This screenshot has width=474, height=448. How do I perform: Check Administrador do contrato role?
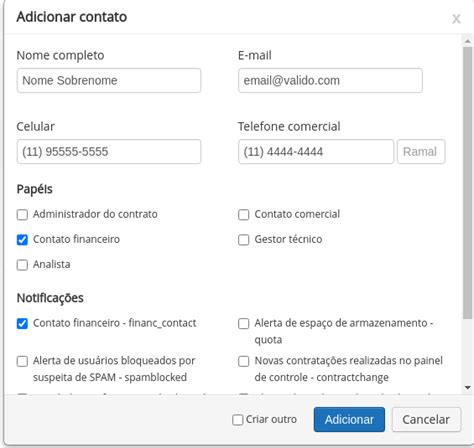click(22, 215)
